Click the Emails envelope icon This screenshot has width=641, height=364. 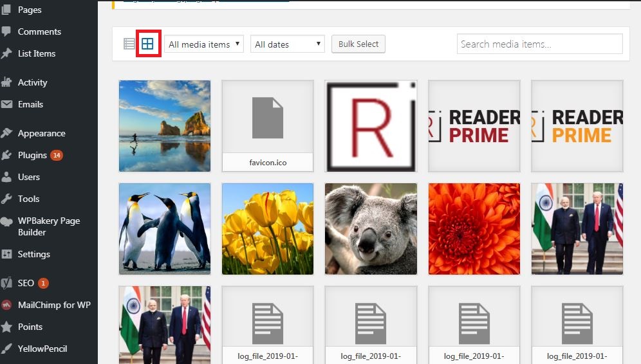[x=6, y=104]
